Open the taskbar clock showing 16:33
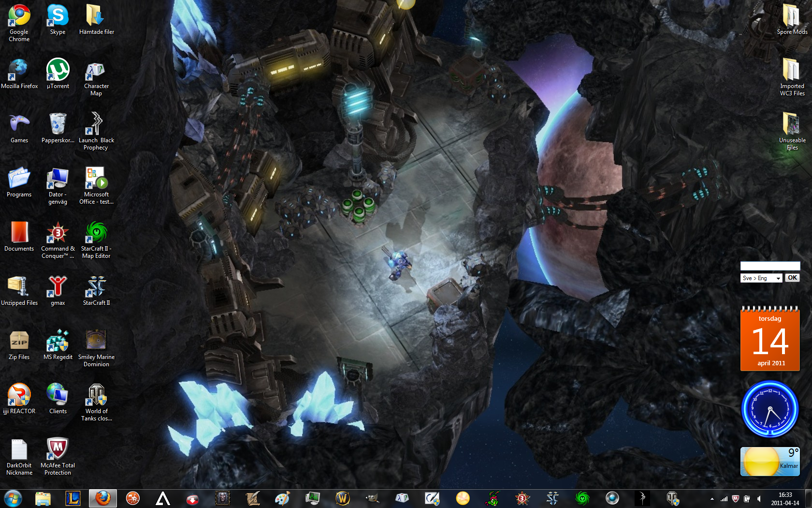The height and width of the screenshot is (508, 812). click(785, 499)
